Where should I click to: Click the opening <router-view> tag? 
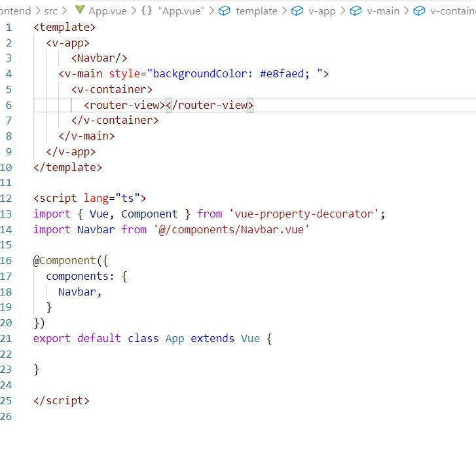pos(124,105)
